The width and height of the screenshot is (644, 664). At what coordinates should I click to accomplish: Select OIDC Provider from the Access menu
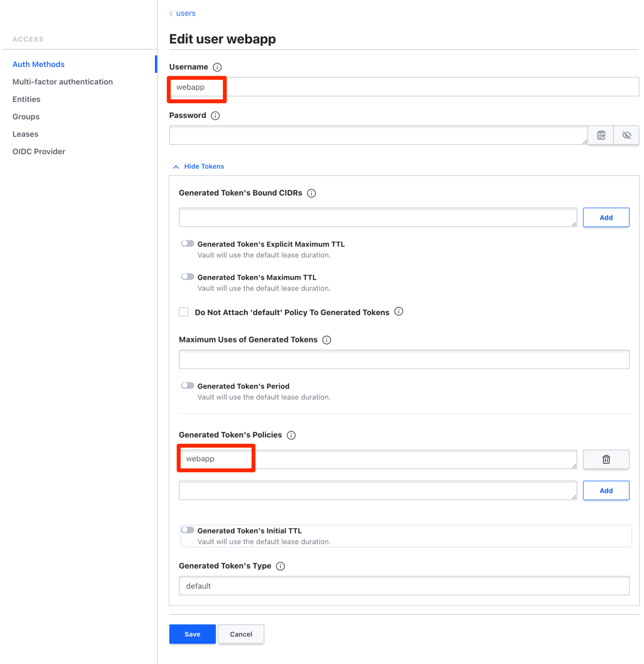[38, 151]
